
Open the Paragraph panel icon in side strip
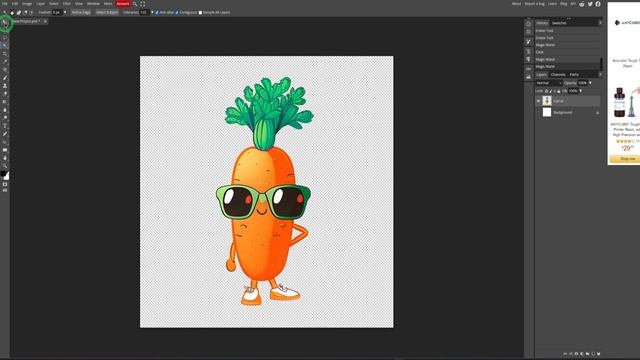528,60
